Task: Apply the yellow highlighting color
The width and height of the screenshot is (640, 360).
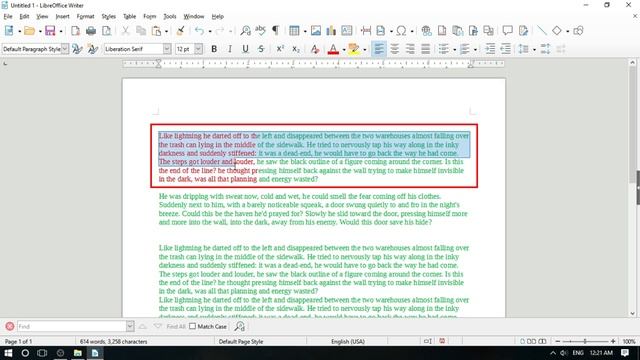Action: pos(354,49)
